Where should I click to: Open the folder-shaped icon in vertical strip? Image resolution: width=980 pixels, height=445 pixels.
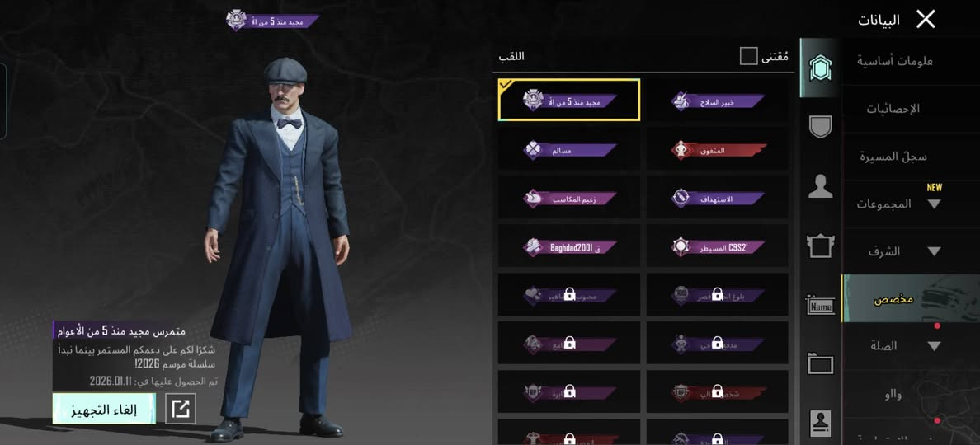pyautogui.click(x=821, y=363)
